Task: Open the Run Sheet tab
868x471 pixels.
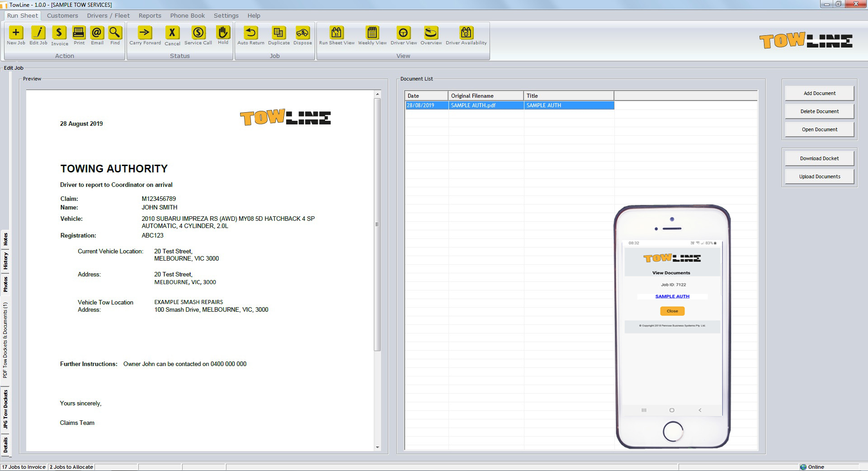Action: click(23, 15)
